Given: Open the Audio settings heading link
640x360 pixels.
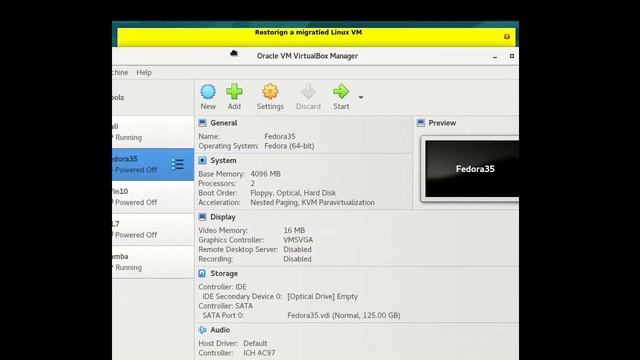Looking at the screenshot, I should pos(220,330).
